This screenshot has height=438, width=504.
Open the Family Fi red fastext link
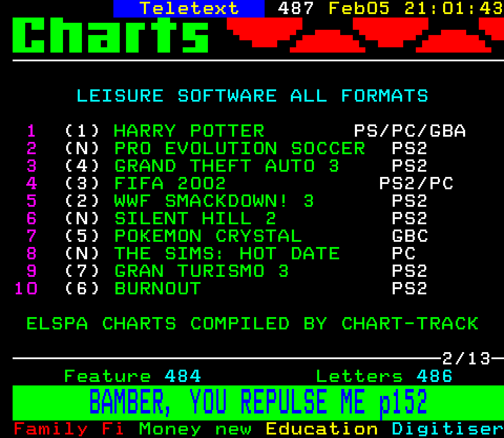point(69,429)
